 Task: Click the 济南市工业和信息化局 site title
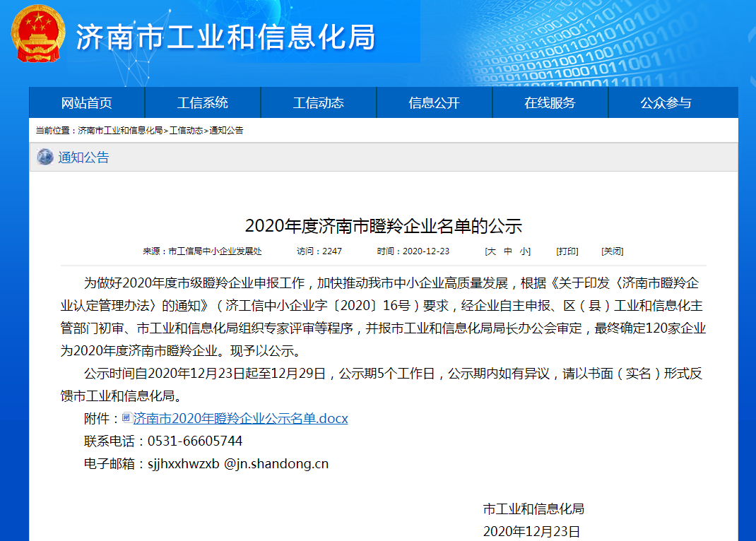coord(225,37)
